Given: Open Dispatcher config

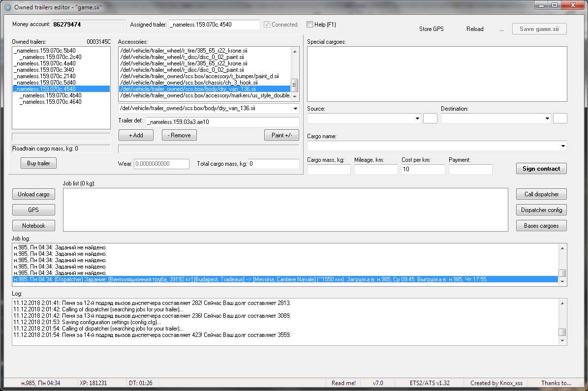Looking at the screenshot, I should [541, 210].
